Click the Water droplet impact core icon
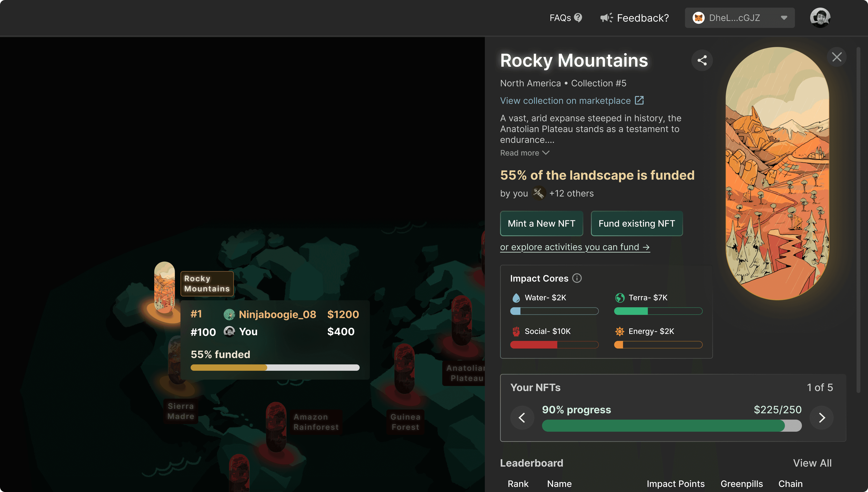Viewport: 868px width, 492px height. (x=516, y=298)
